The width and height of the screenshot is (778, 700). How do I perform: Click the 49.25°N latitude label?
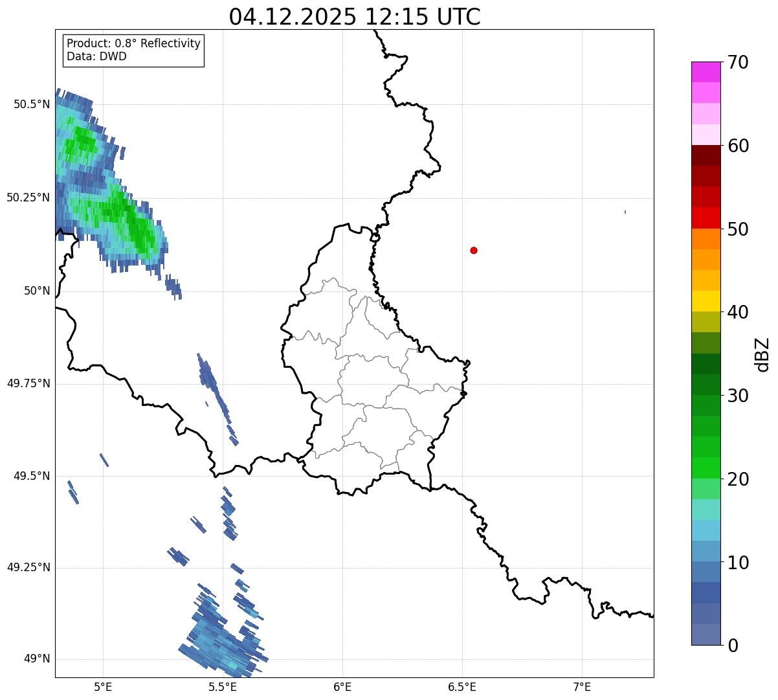click(x=28, y=567)
